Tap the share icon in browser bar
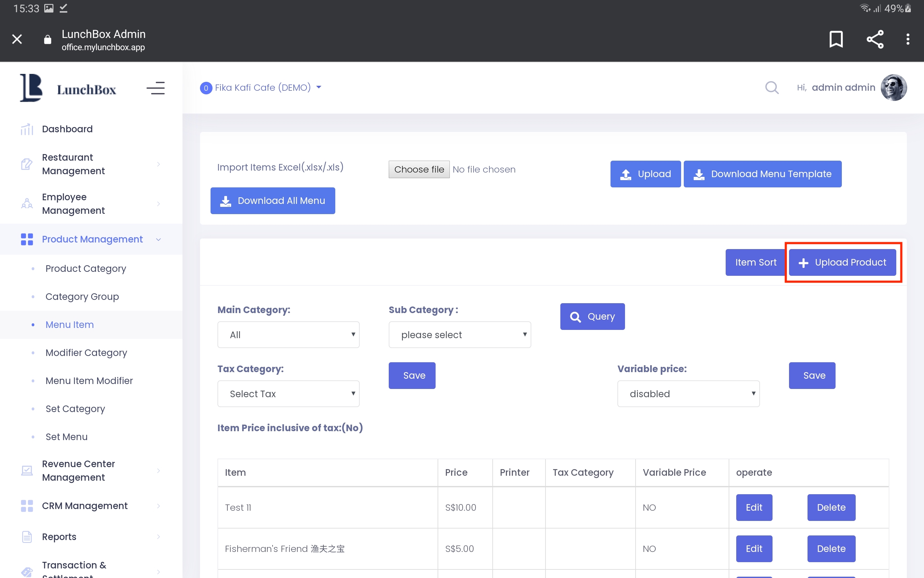 click(x=875, y=39)
